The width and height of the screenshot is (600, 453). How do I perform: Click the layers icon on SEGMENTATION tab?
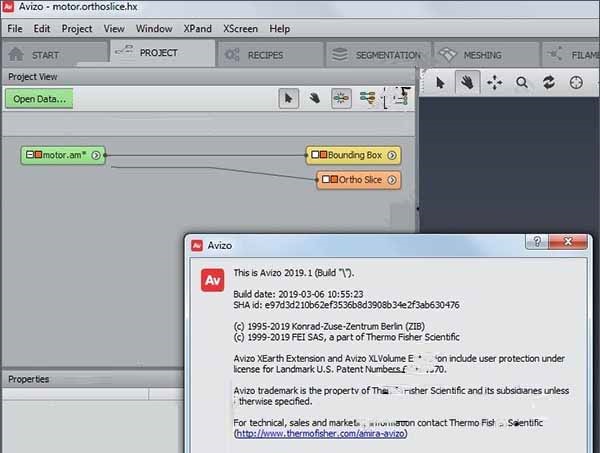[340, 55]
